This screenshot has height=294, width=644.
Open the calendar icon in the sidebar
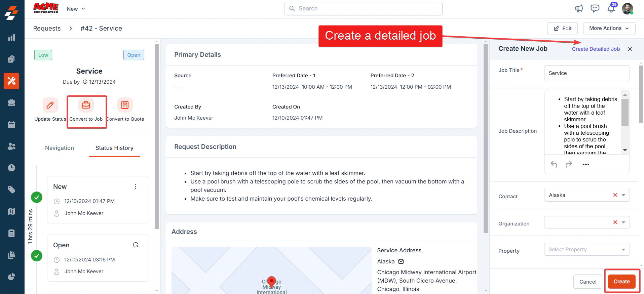[11, 125]
